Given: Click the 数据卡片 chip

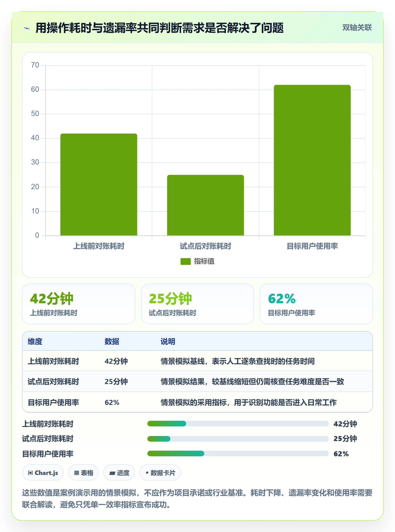Looking at the screenshot, I should (x=160, y=473).
